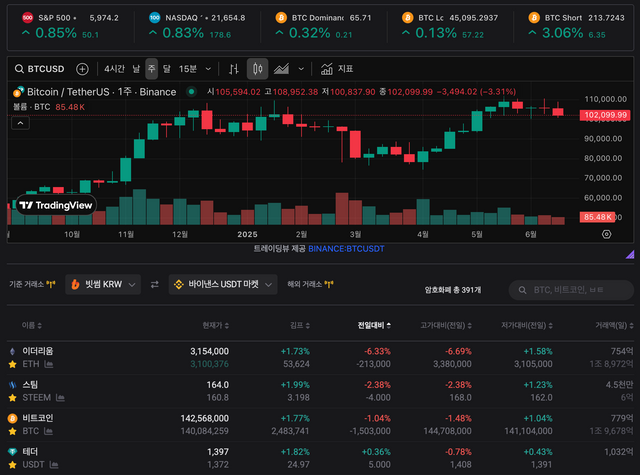Open the BTCUSD symbol search
The height and width of the screenshot is (475, 640).
[40, 69]
